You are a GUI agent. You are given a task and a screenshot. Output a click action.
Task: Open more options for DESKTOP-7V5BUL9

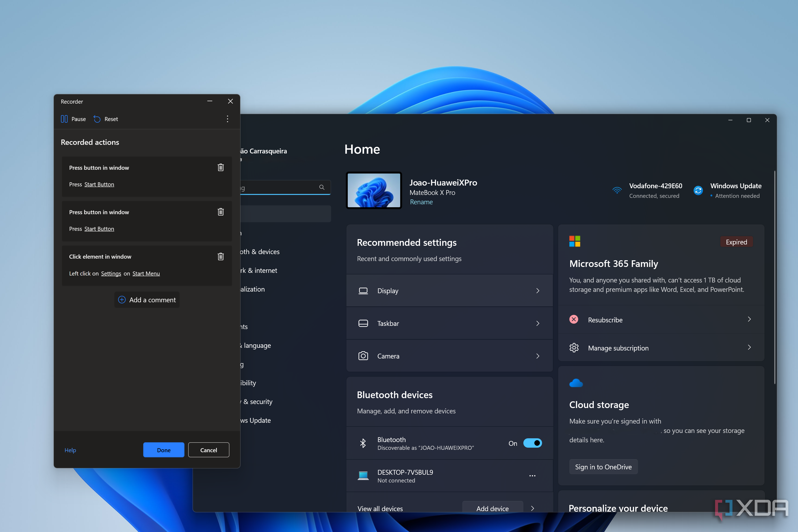(x=532, y=476)
